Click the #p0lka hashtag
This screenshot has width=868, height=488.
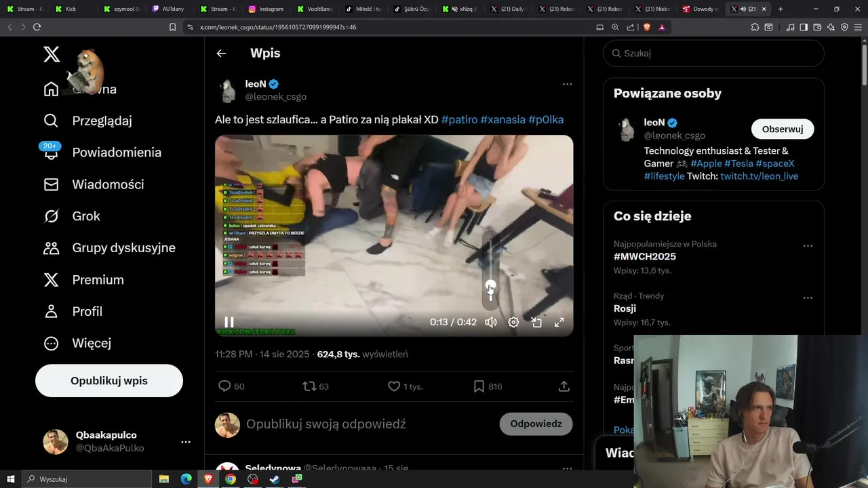[x=546, y=119]
